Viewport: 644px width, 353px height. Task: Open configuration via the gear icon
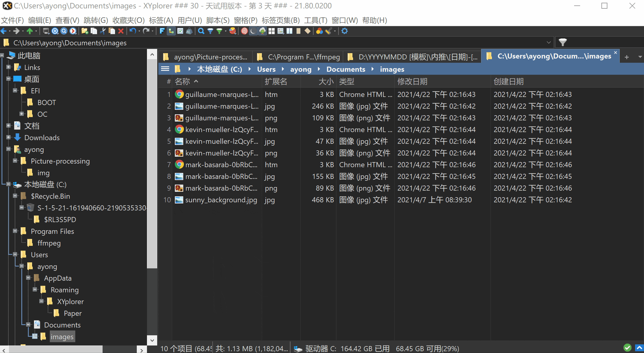[x=344, y=31]
